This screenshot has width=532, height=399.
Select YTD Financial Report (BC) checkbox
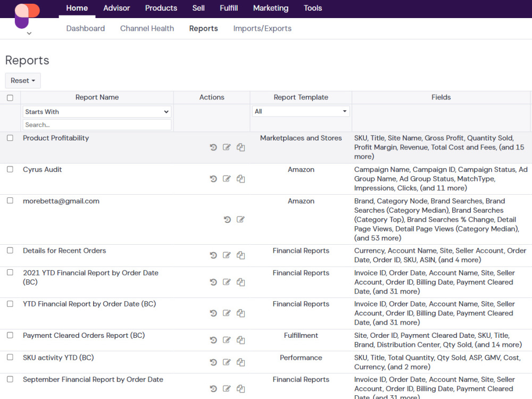tap(10, 304)
